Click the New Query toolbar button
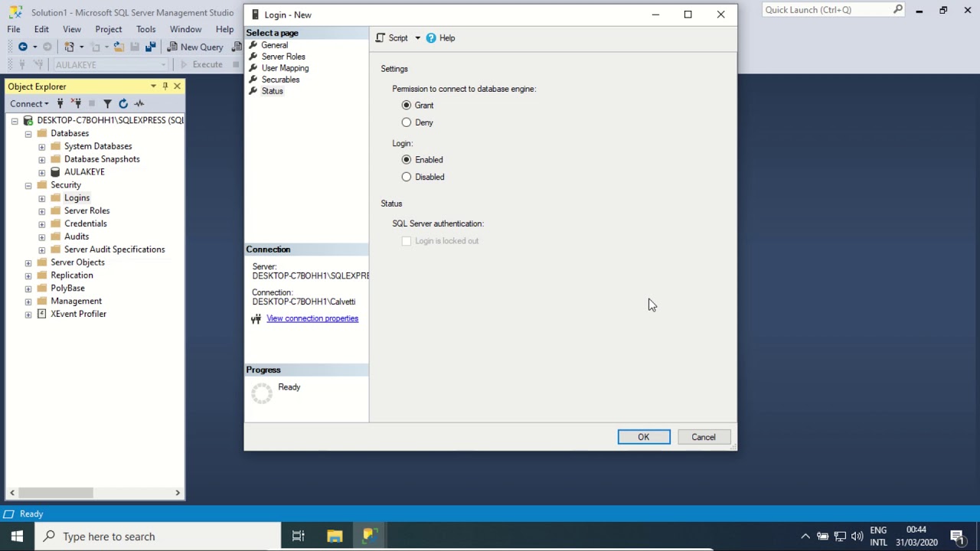Image resolution: width=980 pixels, height=551 pixels. point(195,47)
